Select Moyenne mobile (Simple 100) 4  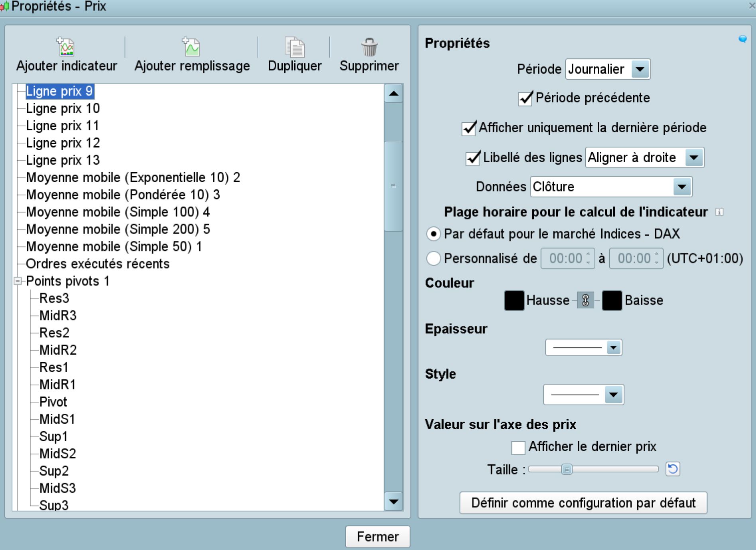(x=118, y=212)
